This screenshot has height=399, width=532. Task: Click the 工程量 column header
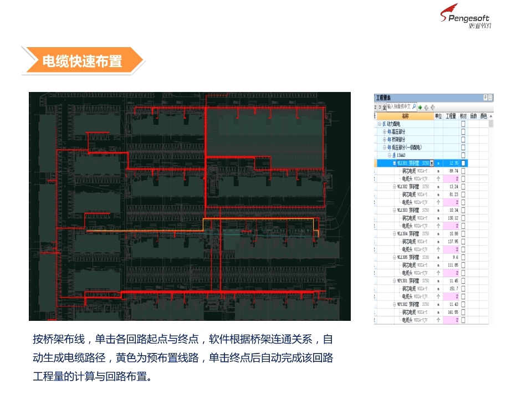[x=451, y=116]
